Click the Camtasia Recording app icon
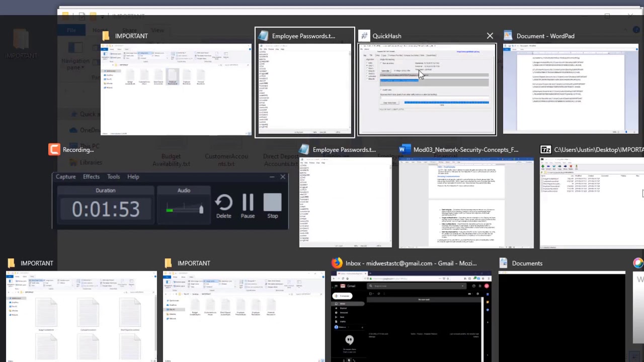The width and height of the screenshot is (644, 362). pyautogui.click(x=54, y=150)
